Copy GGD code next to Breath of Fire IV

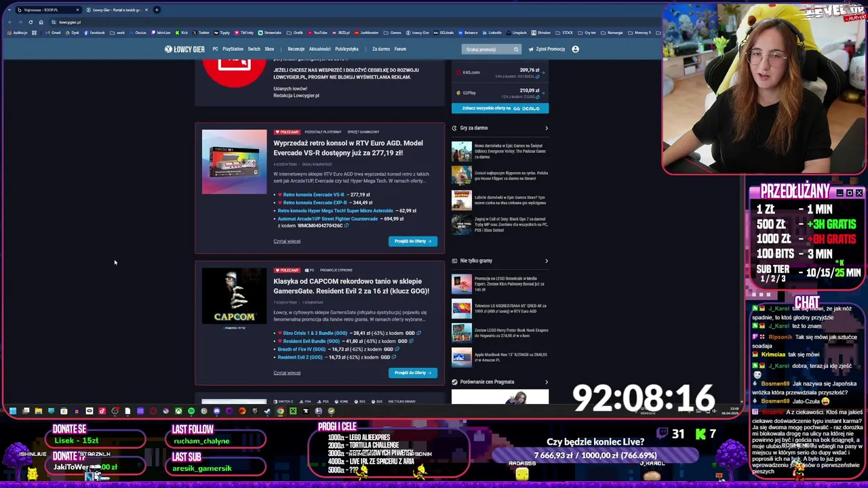pyautogui.click(x=397, y=349)
